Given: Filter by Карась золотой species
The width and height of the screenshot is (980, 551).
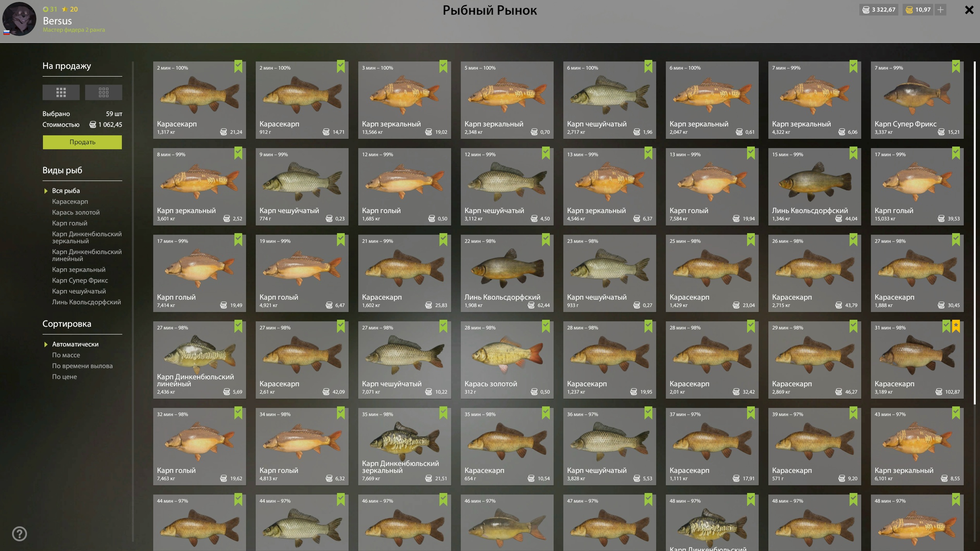Looking at the screenshot, I should pyautogui.click(x=76, y=212).
